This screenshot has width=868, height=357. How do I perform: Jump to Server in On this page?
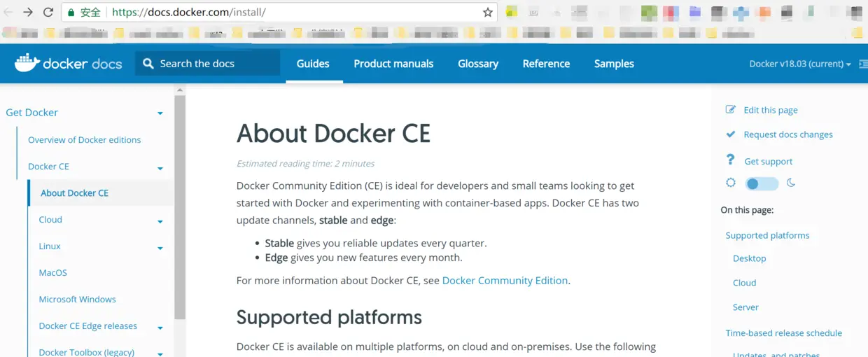tap(745, 307)
